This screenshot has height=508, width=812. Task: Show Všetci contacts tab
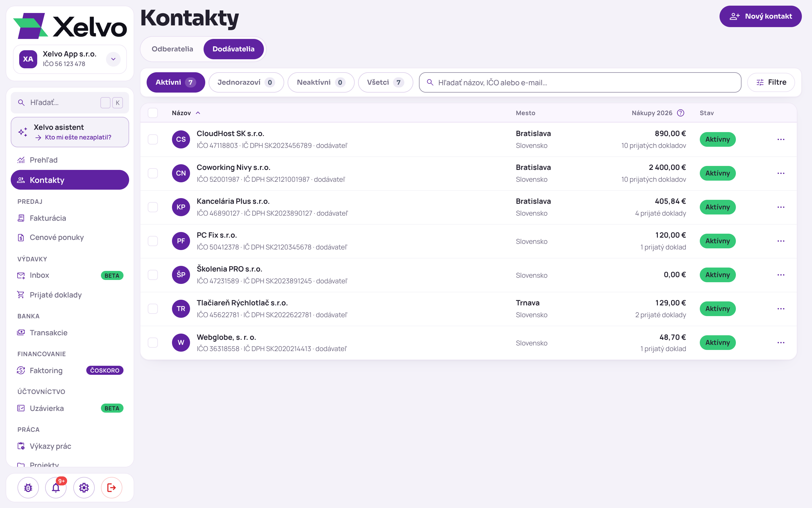click(x=385, y=82)
